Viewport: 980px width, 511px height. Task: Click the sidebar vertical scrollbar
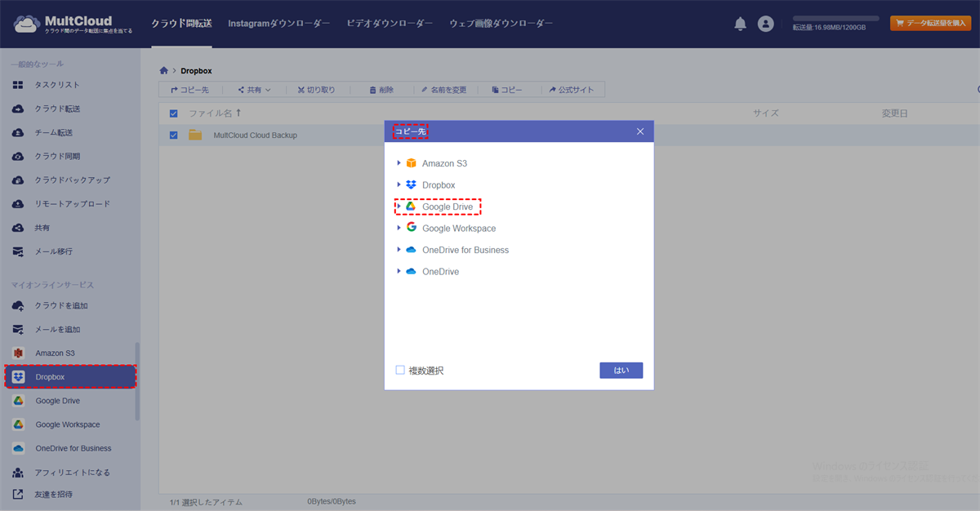pos(137,381)
